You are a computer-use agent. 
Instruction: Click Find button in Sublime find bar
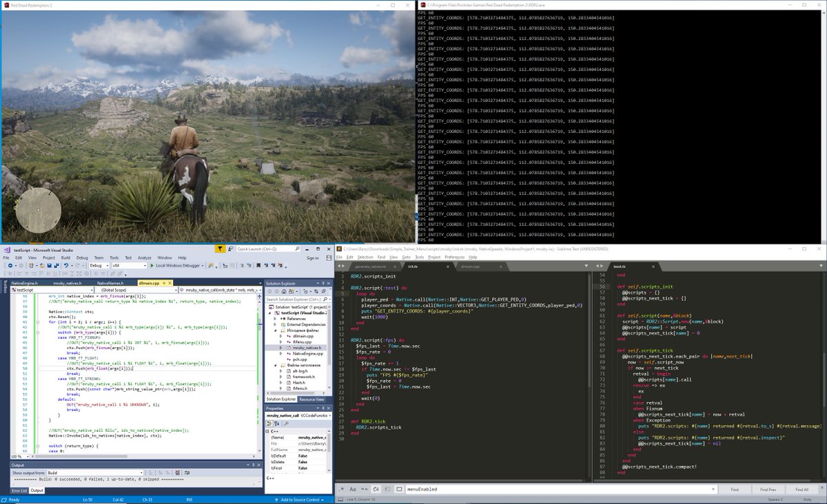click(735, 490)
